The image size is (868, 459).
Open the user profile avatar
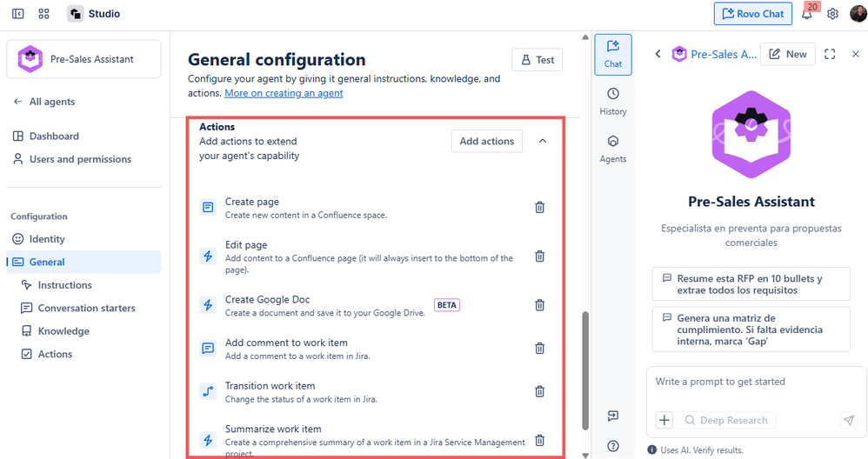[x=858, y=13]
